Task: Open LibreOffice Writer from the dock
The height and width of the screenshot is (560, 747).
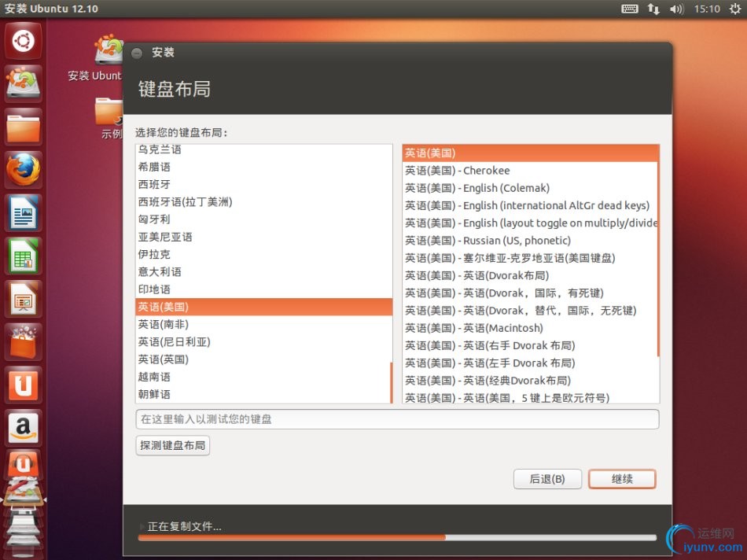Action: (x=24, y=212)
